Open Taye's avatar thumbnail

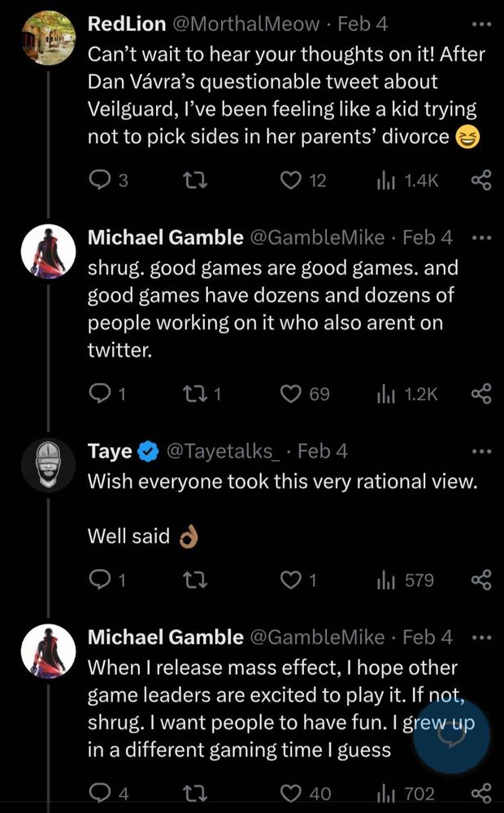[x=48, y=464]
